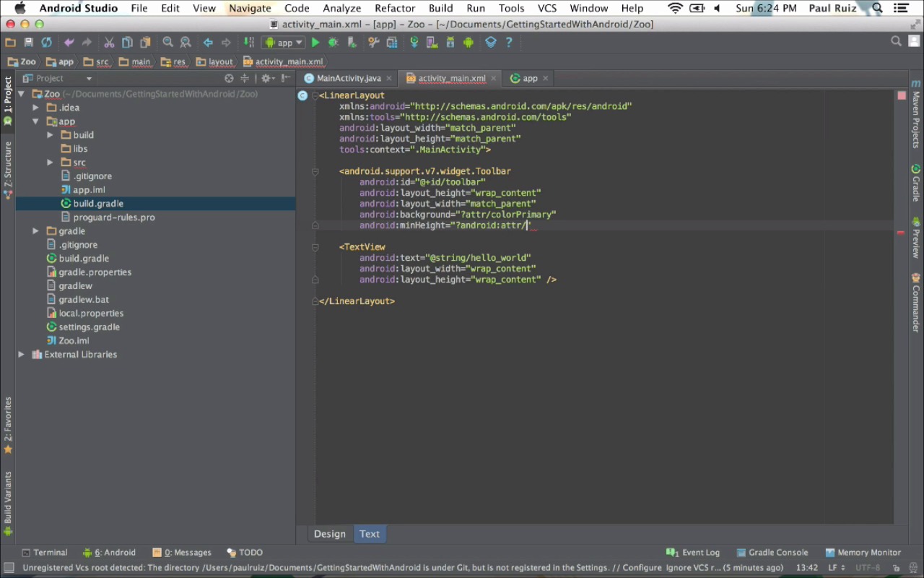The image size is (924, 578).
Task: Fold the Toolbar tag in editor gutter
Action: [x=315, y=171]
